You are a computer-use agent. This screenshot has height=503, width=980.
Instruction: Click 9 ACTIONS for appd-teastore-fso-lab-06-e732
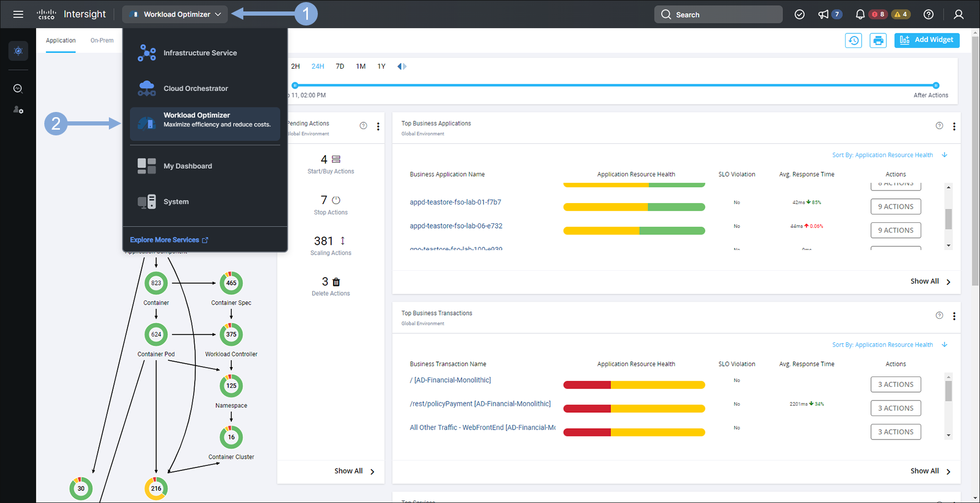(x=896, y=230)
